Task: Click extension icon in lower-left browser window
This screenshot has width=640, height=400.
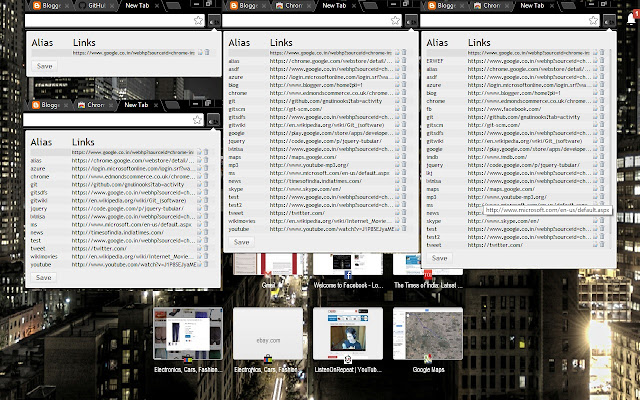Action: [x=213, y=120]
